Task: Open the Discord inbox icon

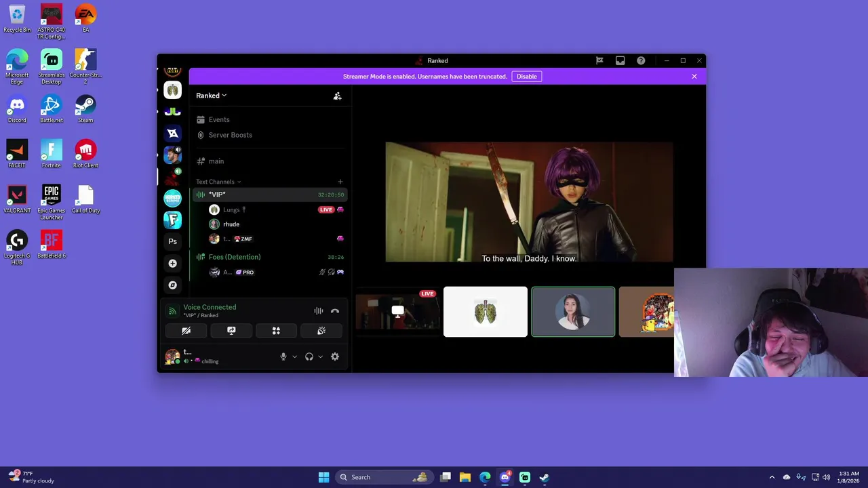Action: (x=620, y=60)
